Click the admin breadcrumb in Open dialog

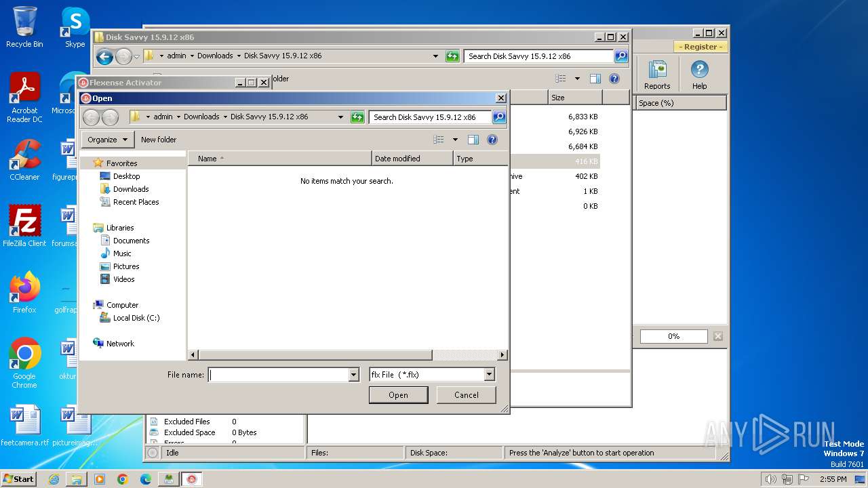click(163, 117)
